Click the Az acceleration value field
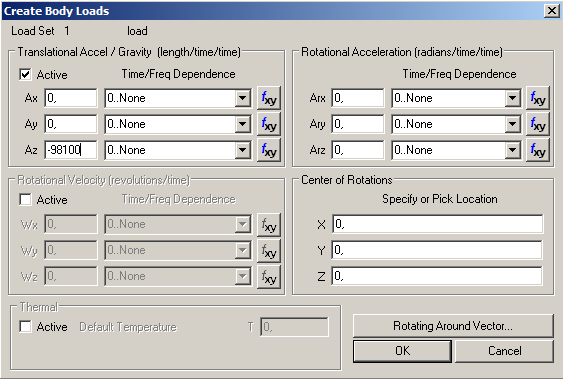 [x=71, y=150]
